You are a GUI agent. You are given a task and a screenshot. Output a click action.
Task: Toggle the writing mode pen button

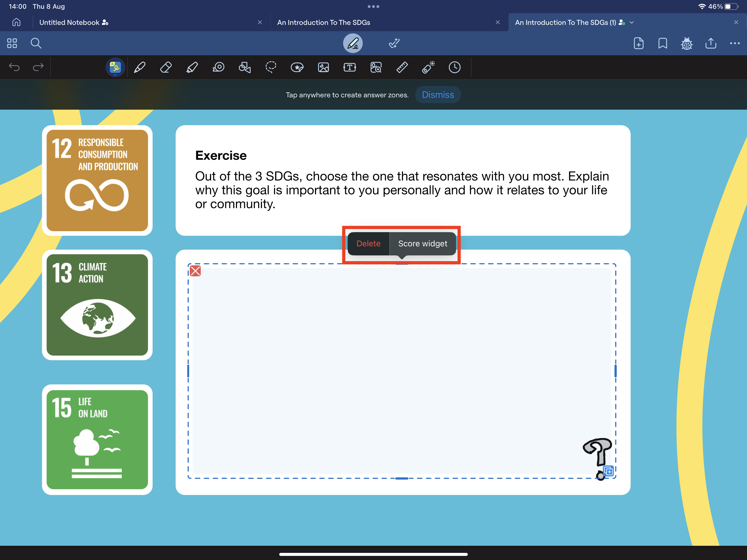[352, 43]
